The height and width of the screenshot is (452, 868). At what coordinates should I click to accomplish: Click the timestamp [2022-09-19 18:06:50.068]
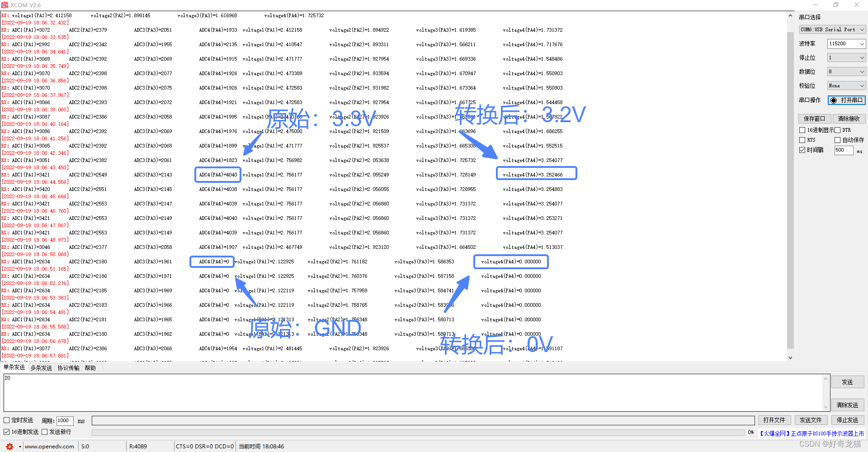[35, 254]
